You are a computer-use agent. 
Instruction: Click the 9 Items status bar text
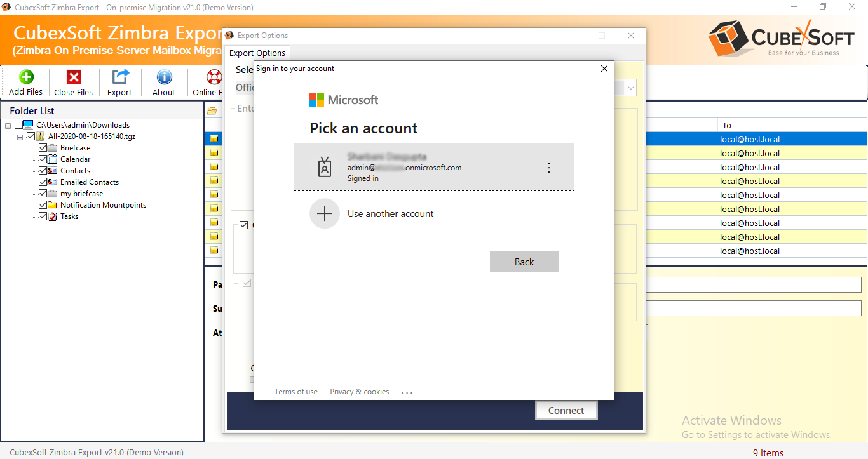[x=768, y=453]
